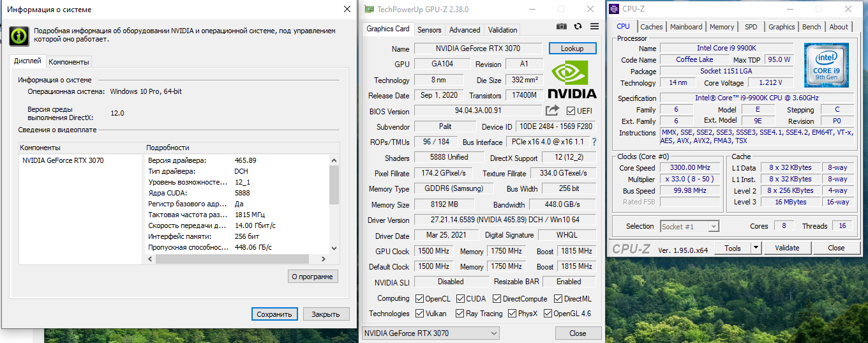Click the Core Speed value in CPU-Z
Viewport: 868px width, 343px height.
click(690, 167)
